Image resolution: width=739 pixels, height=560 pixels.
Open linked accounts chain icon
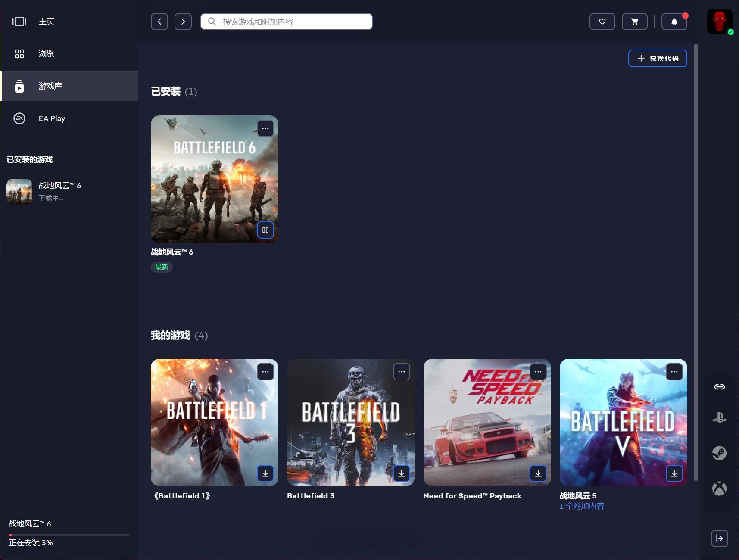coord(720,387)
